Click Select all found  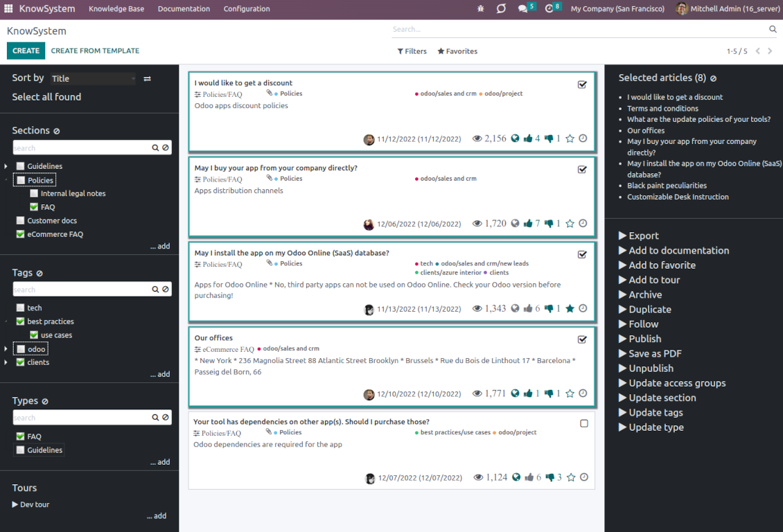tap(46, 97)
